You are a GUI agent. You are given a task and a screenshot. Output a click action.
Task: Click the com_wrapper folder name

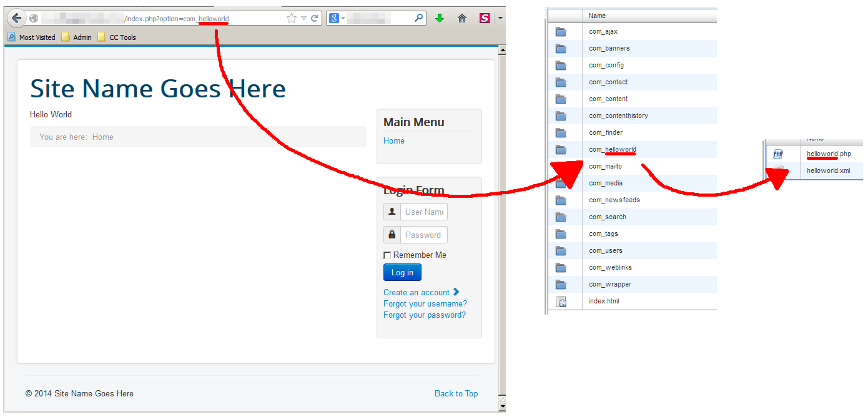pyautogui.click(x=610, y=284)
